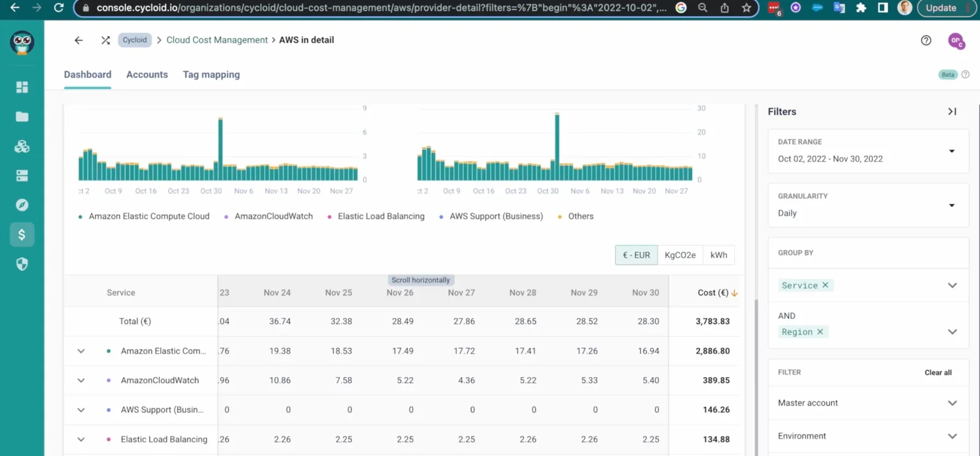Switch to the Tag mapping tab
980x456 pixels.
pos(211,75)
